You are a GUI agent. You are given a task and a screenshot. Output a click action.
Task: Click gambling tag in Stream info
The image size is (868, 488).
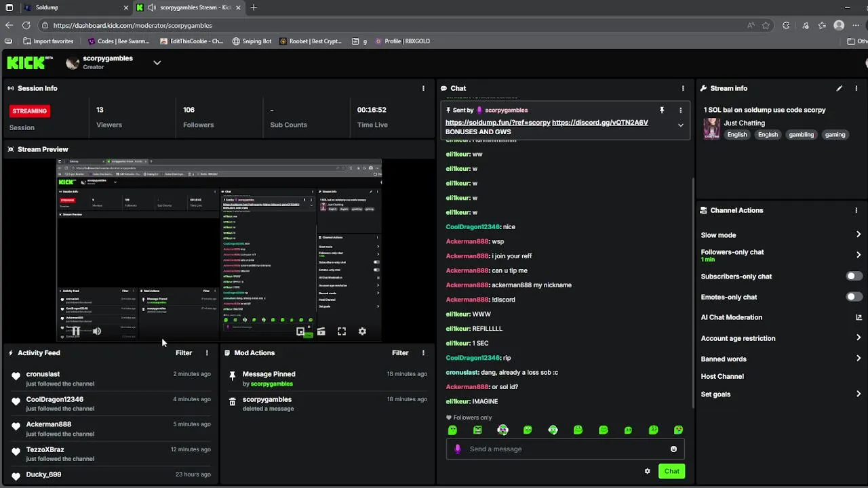pos(801,134)
